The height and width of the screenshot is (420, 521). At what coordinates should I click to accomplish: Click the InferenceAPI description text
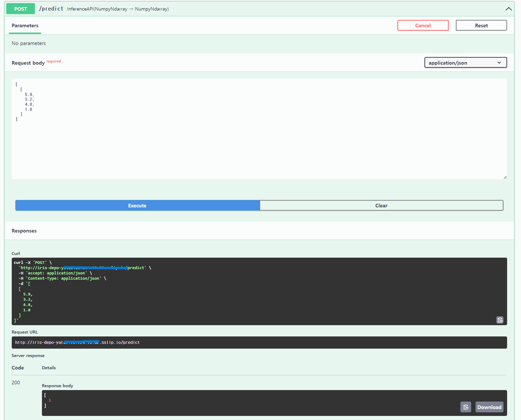tap(118, 9)
